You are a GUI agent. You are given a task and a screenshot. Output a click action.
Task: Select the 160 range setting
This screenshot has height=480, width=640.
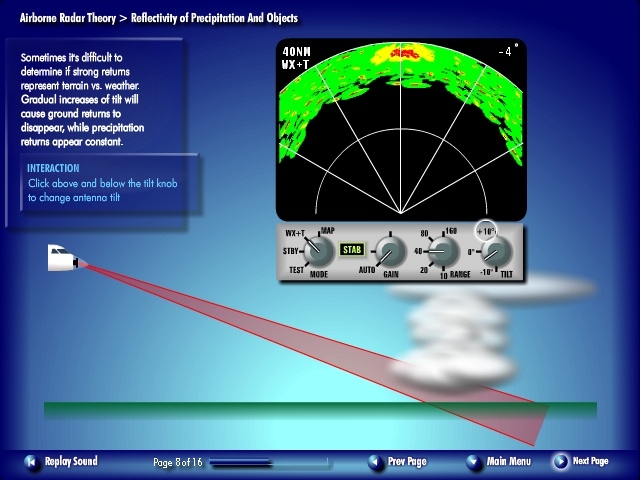[x=451, y=231]
